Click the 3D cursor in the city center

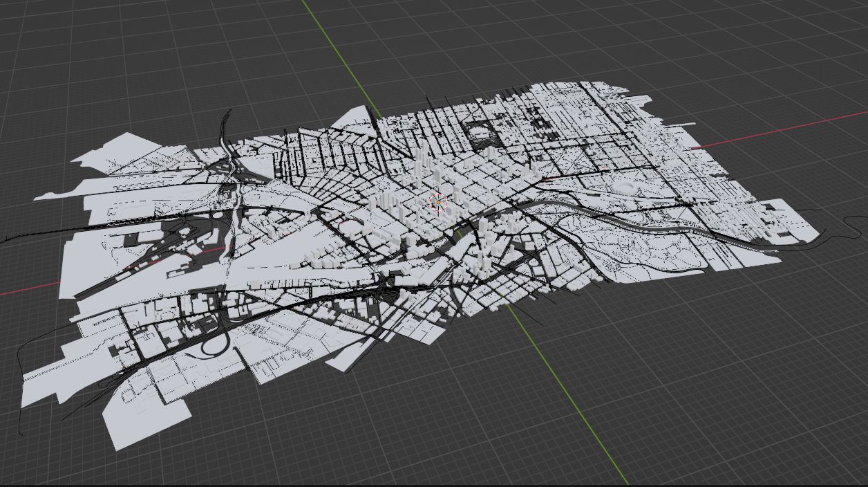coord(438,201)
